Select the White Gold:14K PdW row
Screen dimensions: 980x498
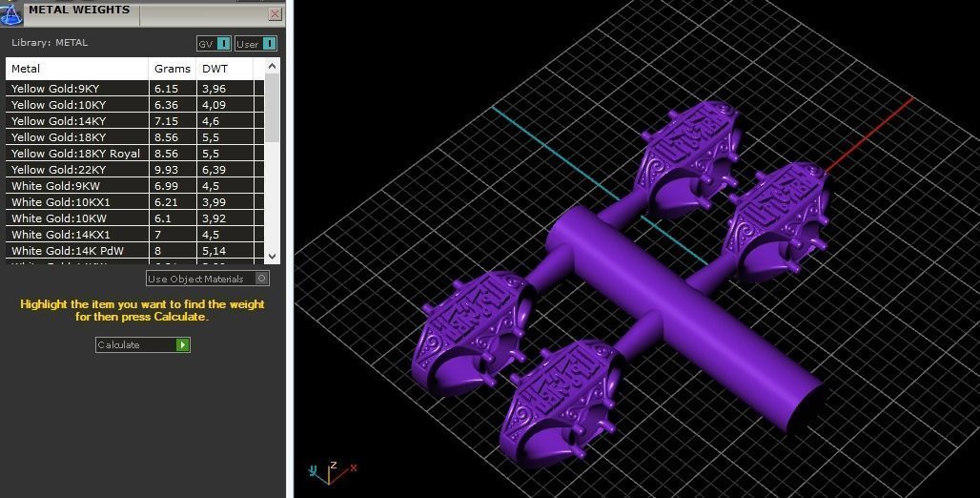(x=134, y=251)
